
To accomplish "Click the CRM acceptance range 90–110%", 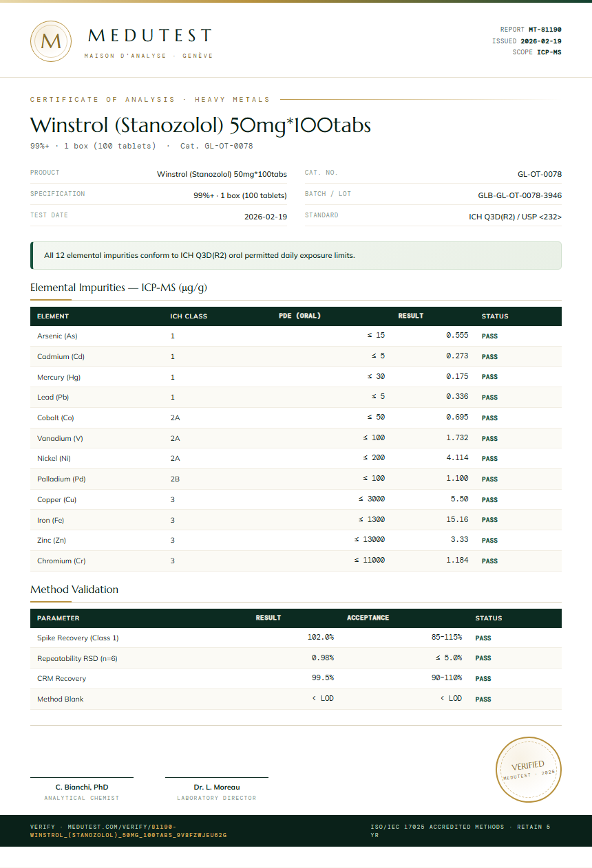I will click(447, 678).
